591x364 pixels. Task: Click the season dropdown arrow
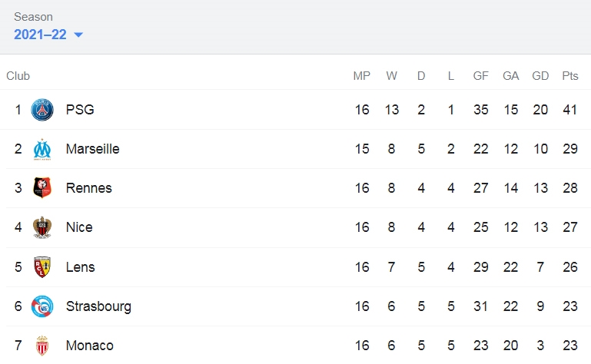(x=78, y=35)
